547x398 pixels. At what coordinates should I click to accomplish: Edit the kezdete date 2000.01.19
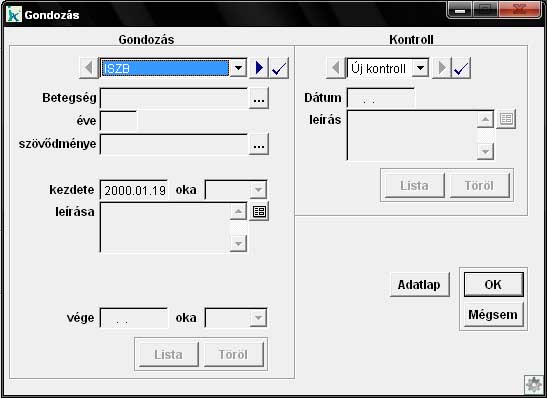tap(134, 190)
